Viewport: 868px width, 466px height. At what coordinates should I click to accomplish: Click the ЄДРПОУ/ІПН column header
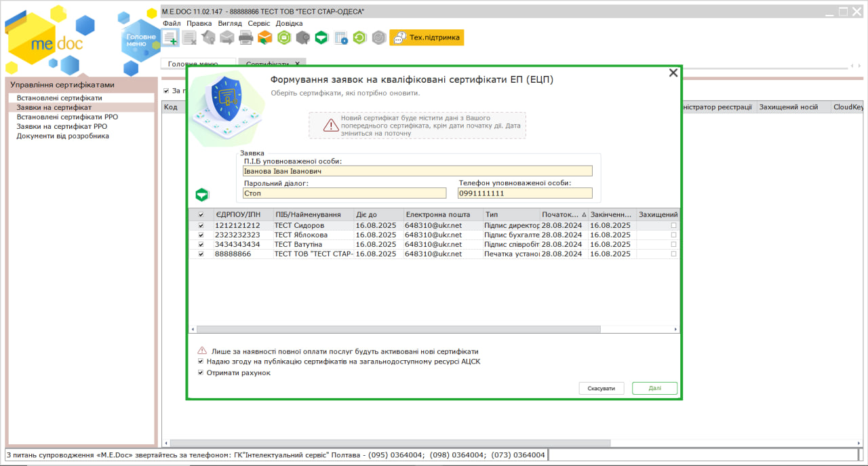243,214
